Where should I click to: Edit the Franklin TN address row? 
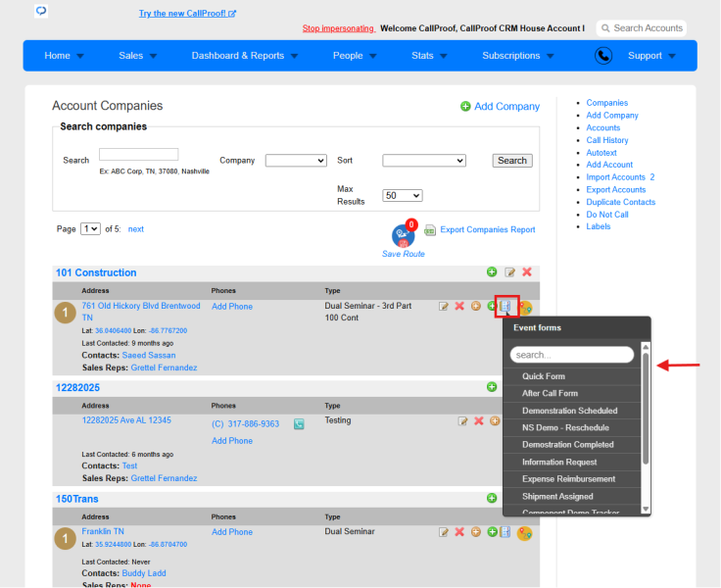pyautogui.click(x=443, y=532)
